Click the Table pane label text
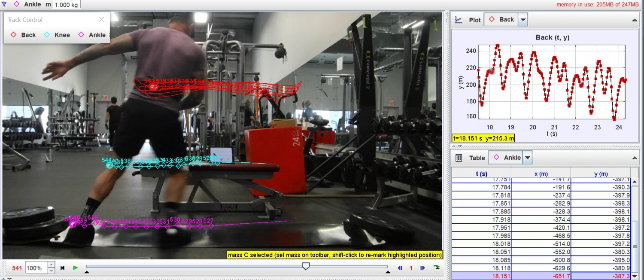 pos(477,158)
